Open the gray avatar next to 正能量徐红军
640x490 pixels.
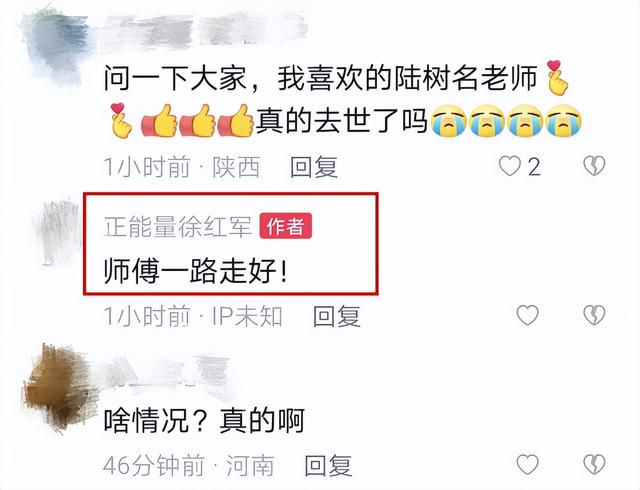click(x=59, y=232)
